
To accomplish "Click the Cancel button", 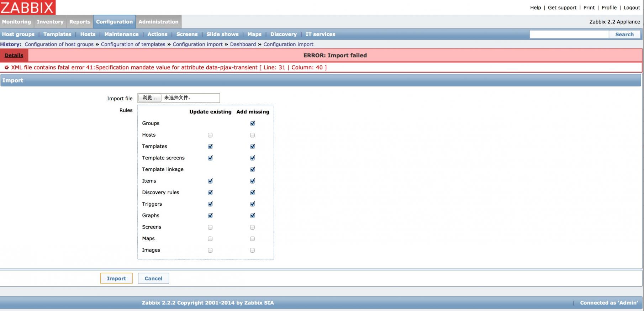I will click(x=153, y=279).
